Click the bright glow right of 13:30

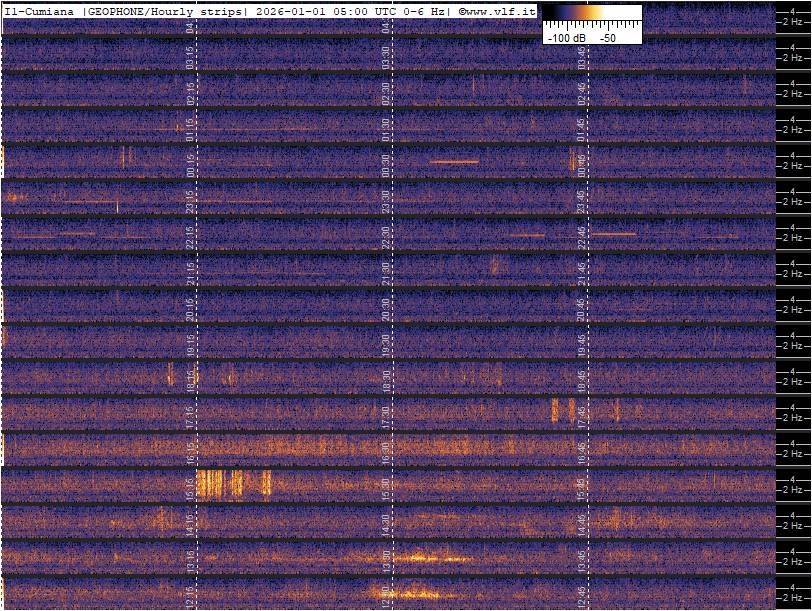click(x=430, y=558)
